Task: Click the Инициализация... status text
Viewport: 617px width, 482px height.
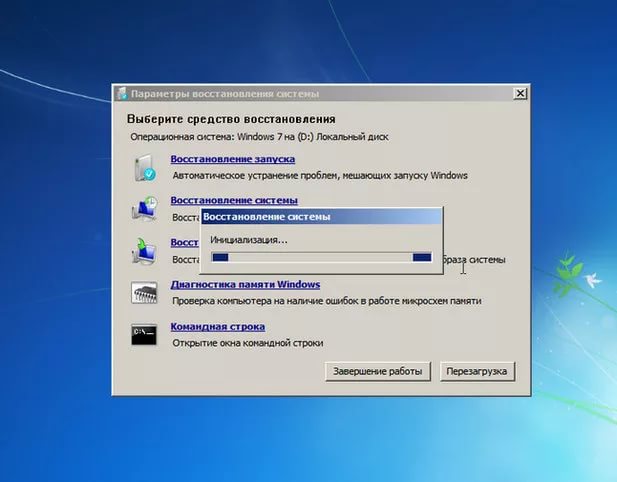Action: (x=249, y=240)
